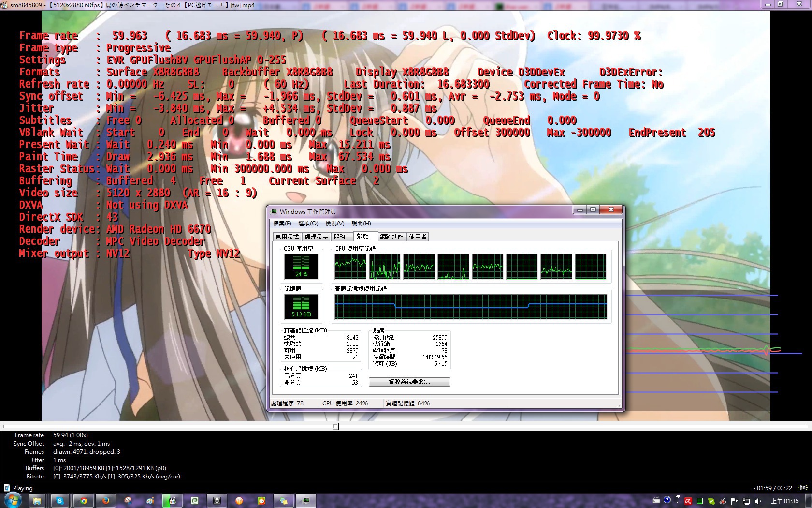Open the volume speaker tray icon
The image size is (812, 508).
(x=757, y=501)
